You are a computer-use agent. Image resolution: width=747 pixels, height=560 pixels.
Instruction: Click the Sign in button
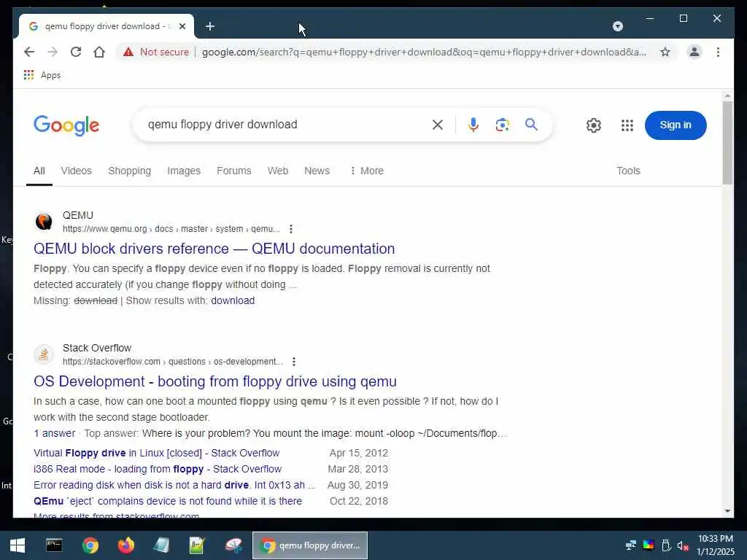(x=675, y=125)
